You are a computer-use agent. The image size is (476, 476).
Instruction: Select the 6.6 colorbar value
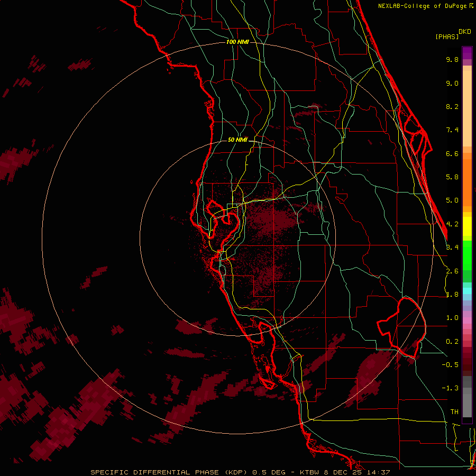[452, 153]
